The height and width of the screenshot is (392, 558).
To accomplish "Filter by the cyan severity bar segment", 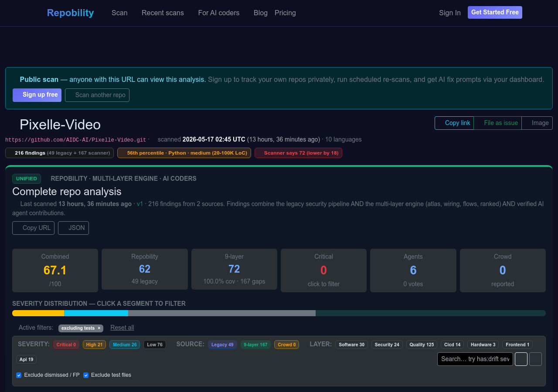I will (96, 313).
